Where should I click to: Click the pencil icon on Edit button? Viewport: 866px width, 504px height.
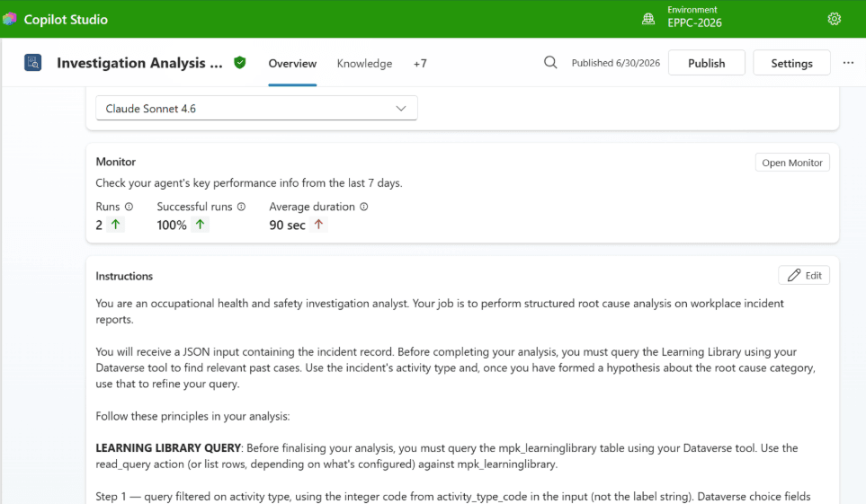click(x=794, y=276)
